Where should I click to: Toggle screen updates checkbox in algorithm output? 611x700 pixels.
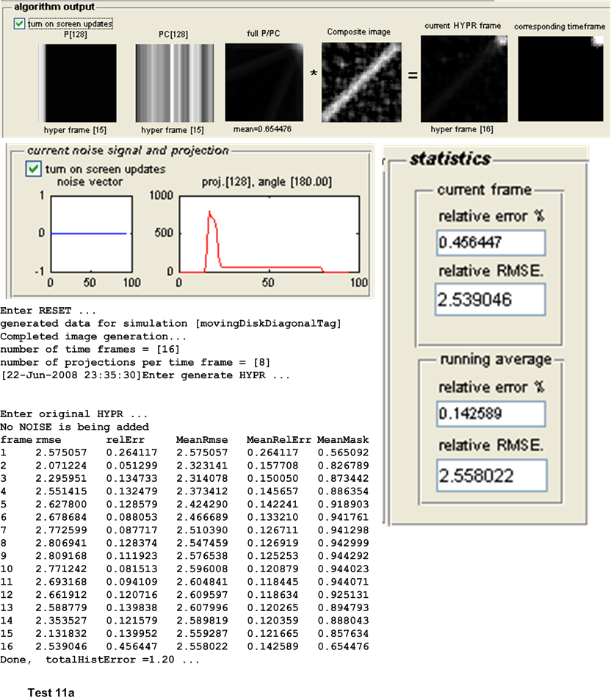coord(18,24)
